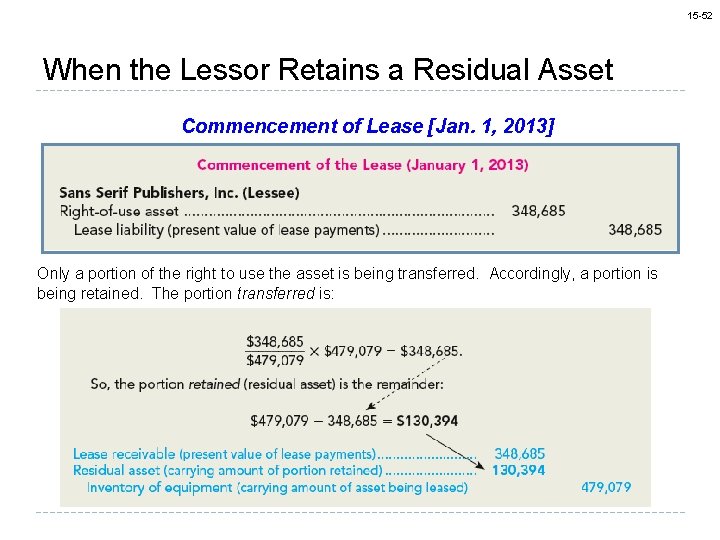Viewport: 720px width, 540px height.
Task: Click the $479,079 denominator of the fraction
Action: (x=275, y=360)
